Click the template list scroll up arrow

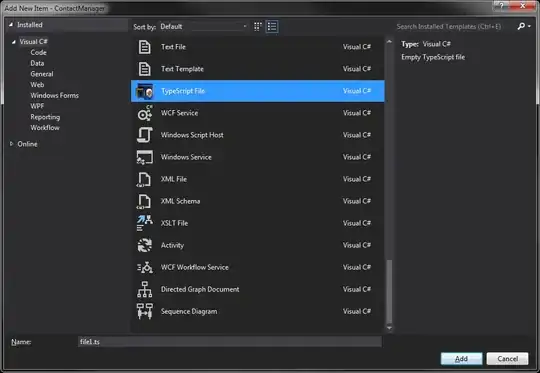(x=389, y=42)
